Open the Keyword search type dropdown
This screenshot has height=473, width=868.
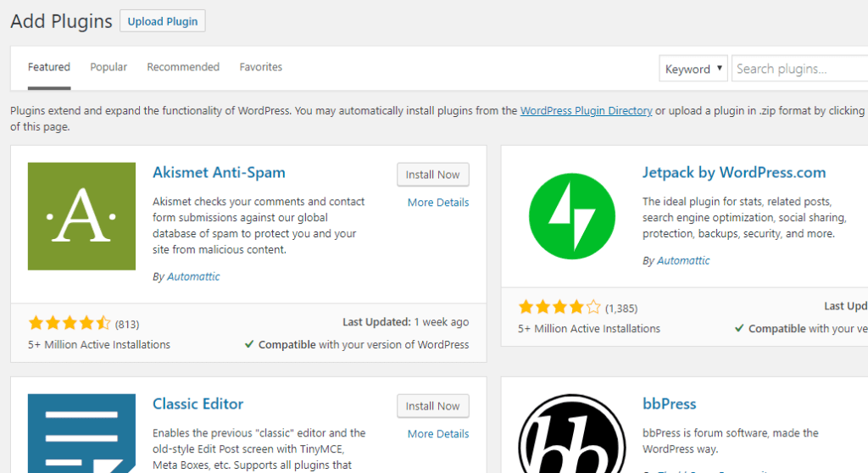693,69
